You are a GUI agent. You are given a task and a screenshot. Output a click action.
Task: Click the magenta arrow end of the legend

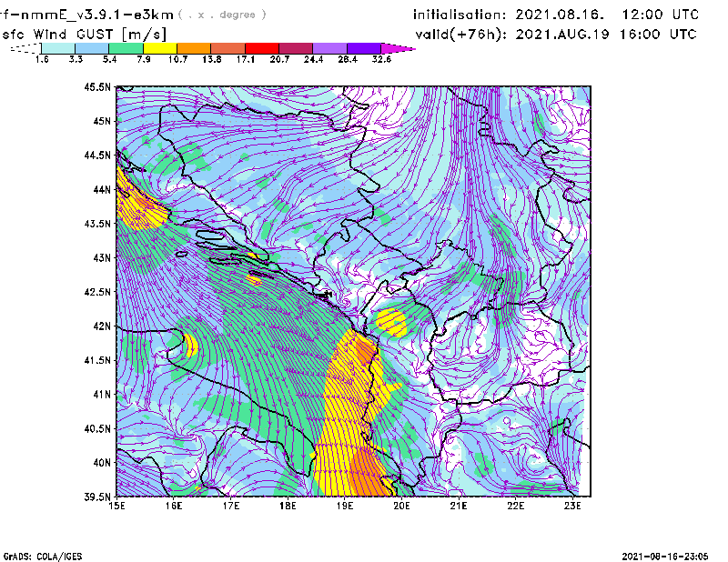click(x=398, y=48)
